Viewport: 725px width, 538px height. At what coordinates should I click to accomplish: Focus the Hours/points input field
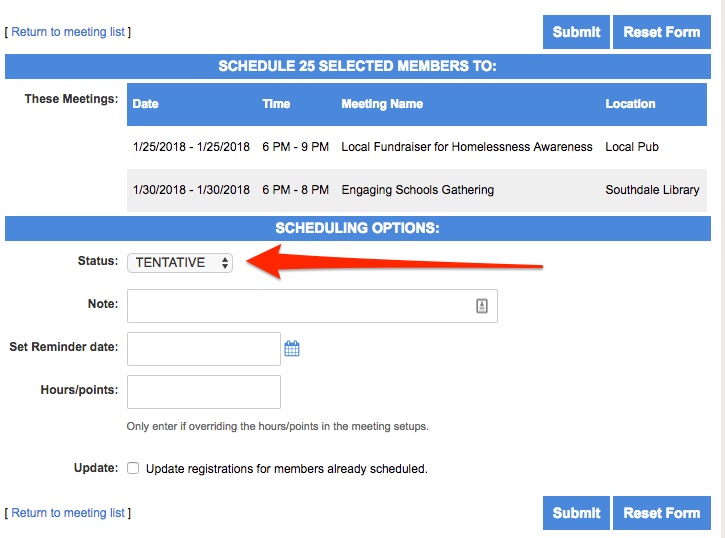tap(204, 392)
